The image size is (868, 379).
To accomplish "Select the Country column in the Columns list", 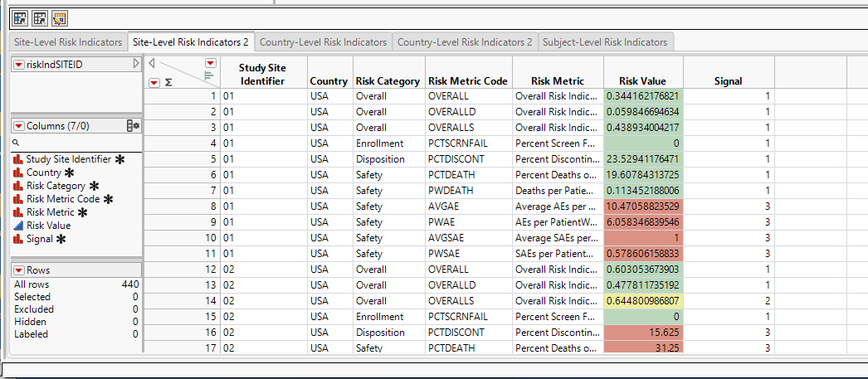I will pyautogui.click(x=43, y=172).
